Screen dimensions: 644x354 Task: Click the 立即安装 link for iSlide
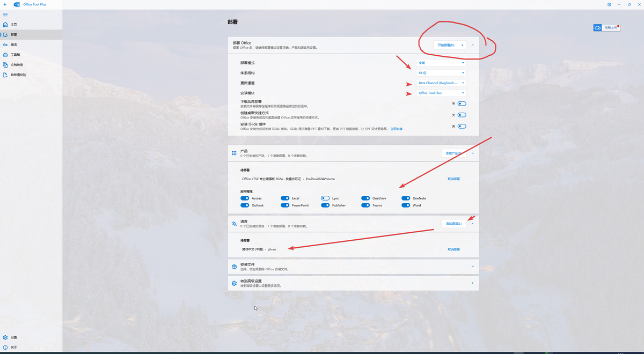click(x=396, y=129)
